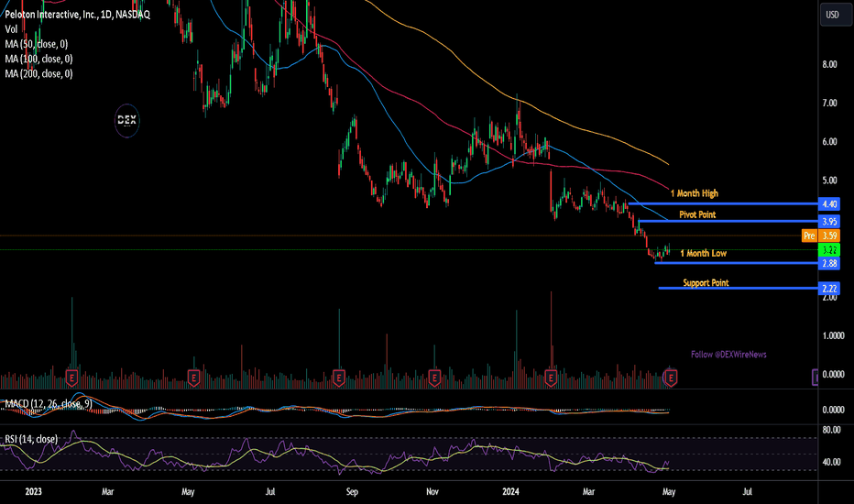Viewport: 854px width, 504px height.
Task: Click the earnings marker at November 2023
Action: (434, 377)
